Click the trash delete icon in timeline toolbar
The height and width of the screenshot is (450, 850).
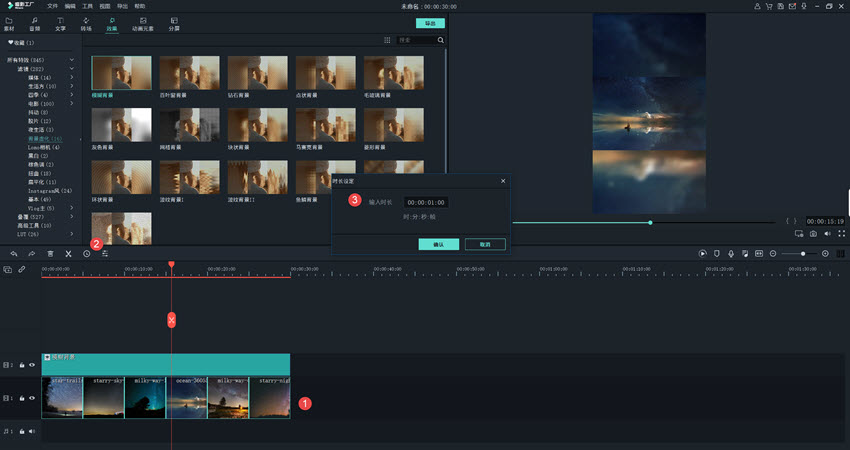(50, 254)
